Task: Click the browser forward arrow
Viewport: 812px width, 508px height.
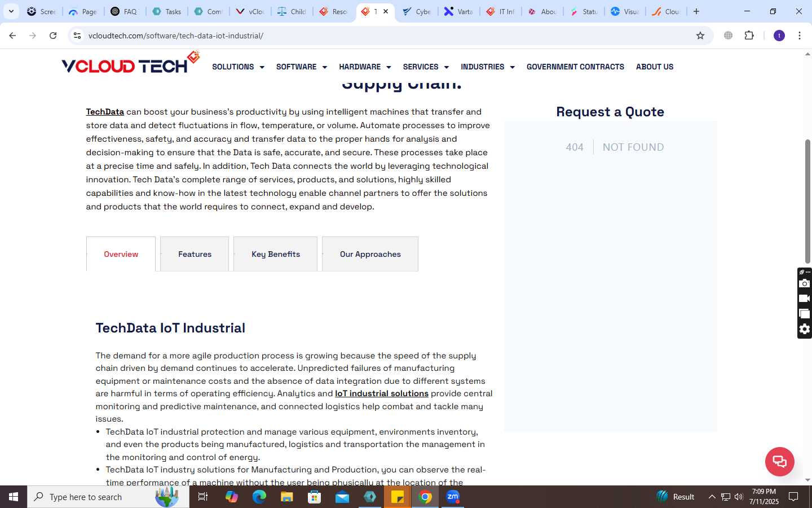Action: click(x=33, y=36)
